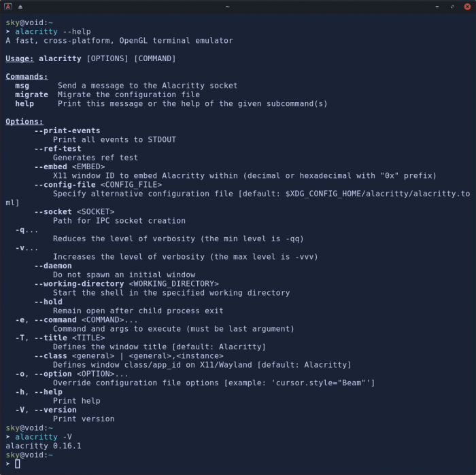Image resolution: width=476 pixels, height=475 pixels.
Task: Click the underlined "Options:" heading
Action: 24,122
